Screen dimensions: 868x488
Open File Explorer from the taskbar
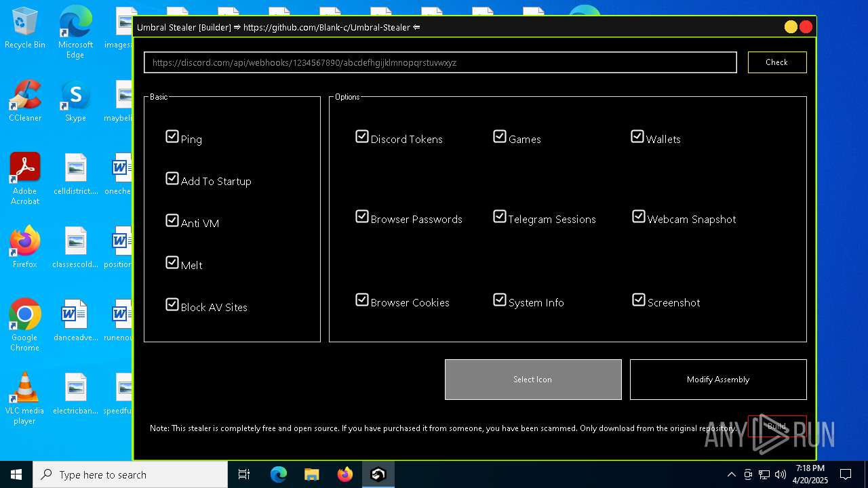[312, 474]
